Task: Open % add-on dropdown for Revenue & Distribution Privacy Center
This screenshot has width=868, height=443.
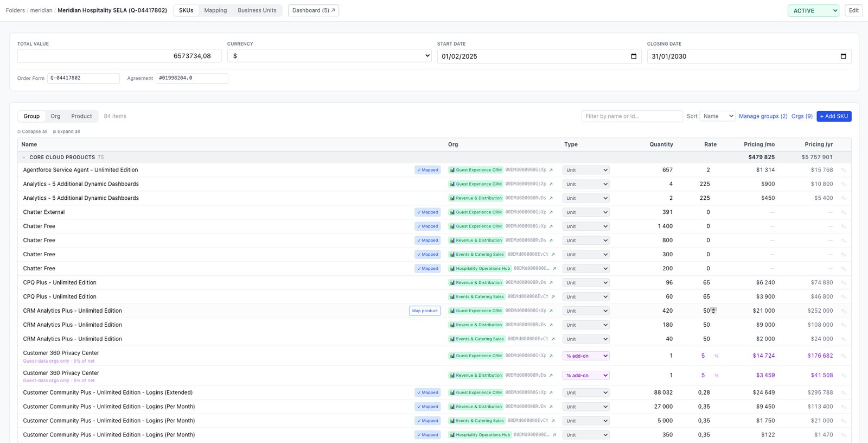Action: pos(586,376)
